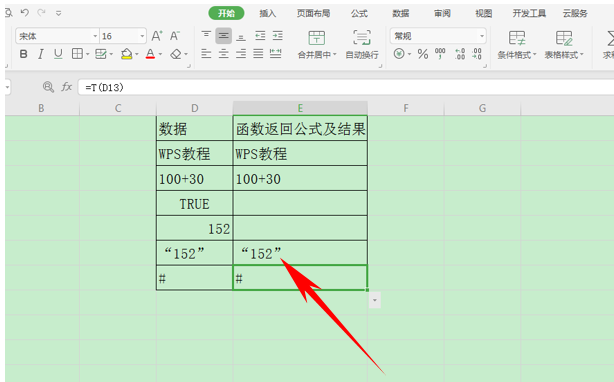Select cell containing TRUE
The height and width of the screenshot is (382, 614).
195,204
